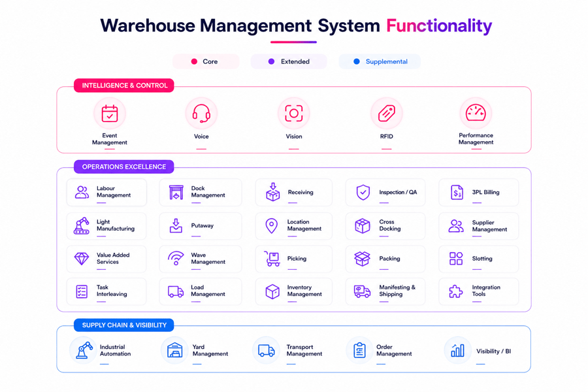Click the Transport Management truck icon
The width and height of the screenshot is (588, 392).
tap(265, 350)
